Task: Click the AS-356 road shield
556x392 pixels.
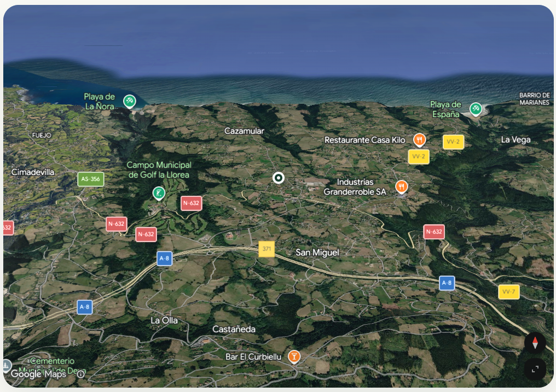Action: tap(91, 179)
